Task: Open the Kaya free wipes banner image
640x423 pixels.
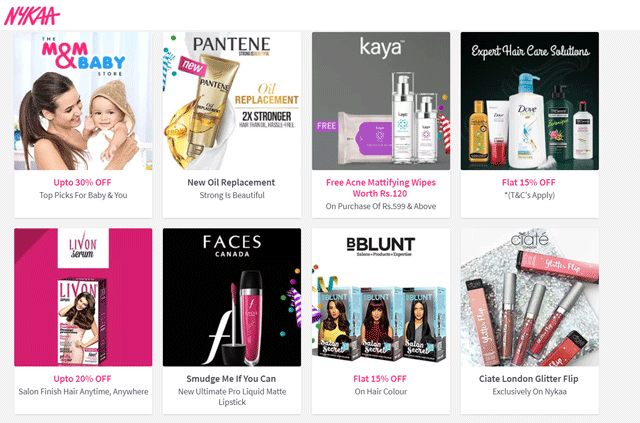Action: click(381, 101)
